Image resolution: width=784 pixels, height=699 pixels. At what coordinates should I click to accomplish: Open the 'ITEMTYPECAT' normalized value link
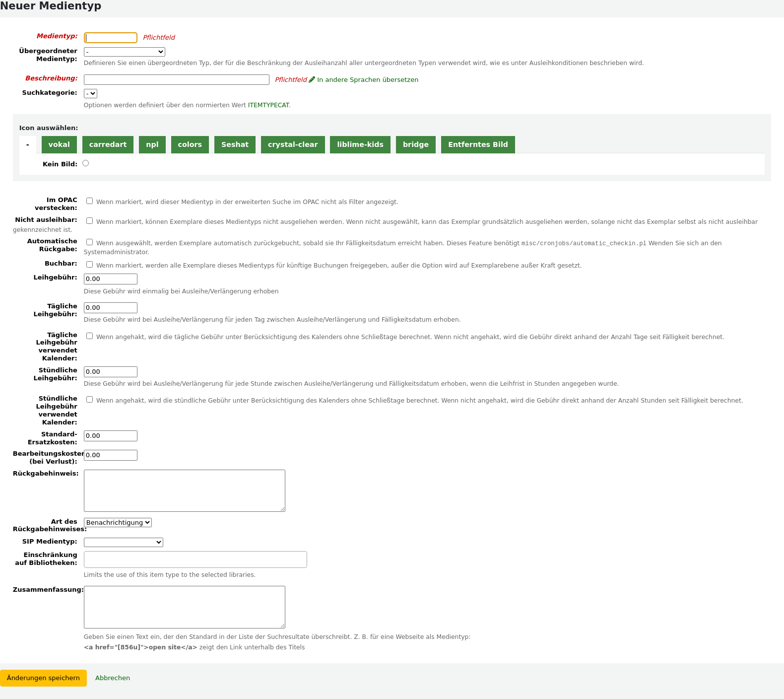pos(268,105)
